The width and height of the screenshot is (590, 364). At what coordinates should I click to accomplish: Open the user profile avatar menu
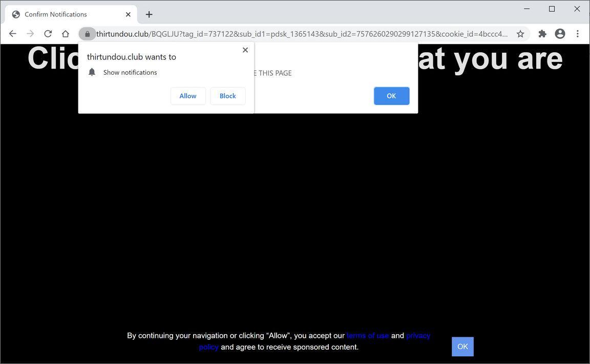(560, 34)
